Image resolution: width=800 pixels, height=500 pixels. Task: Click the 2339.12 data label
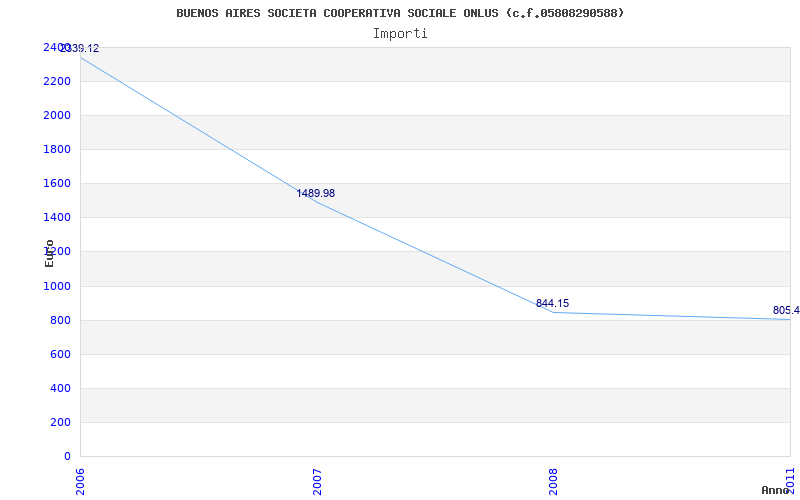click(x=80, y=49)
